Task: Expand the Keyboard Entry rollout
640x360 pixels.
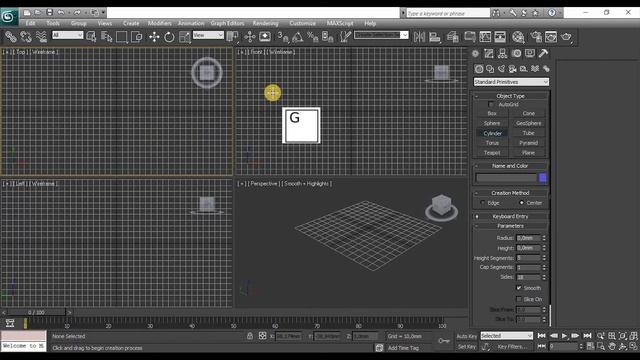Action: [x=510, y=216]
